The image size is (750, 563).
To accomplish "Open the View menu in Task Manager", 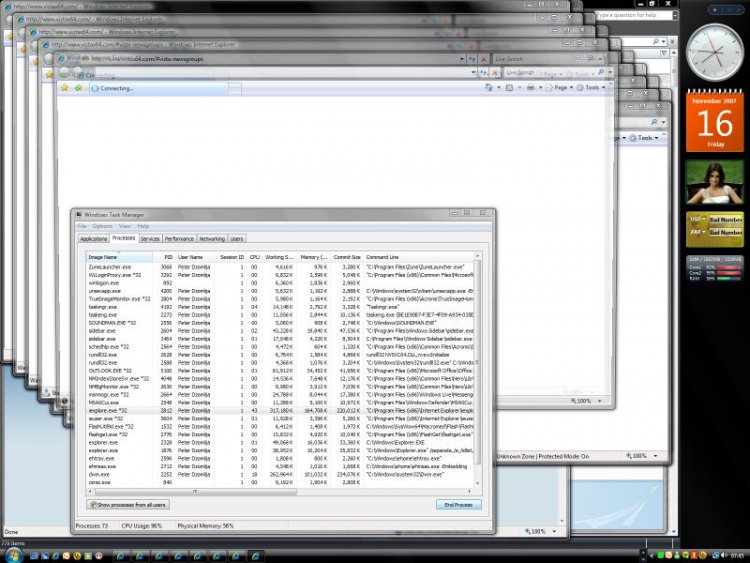I will (x=125, y=226).
